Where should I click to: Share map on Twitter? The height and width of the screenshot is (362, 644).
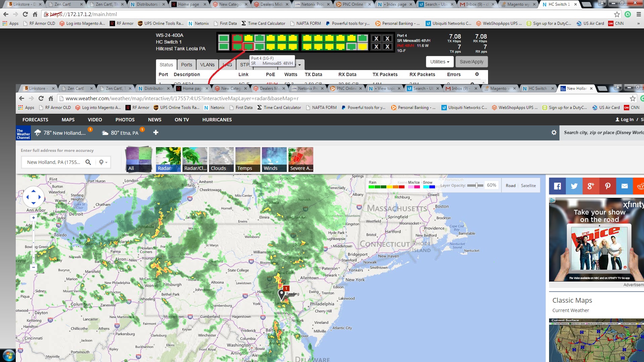point(574,186)
